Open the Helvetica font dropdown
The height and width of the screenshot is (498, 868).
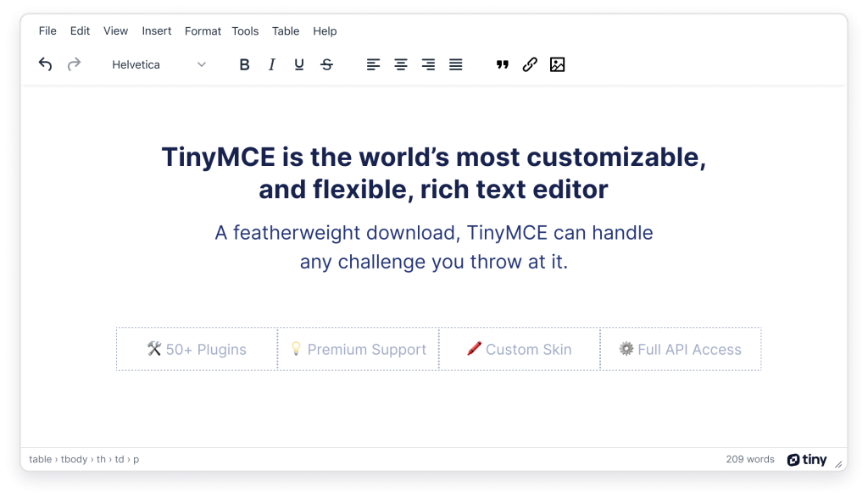pyautogui.click(x=159, y=64)
